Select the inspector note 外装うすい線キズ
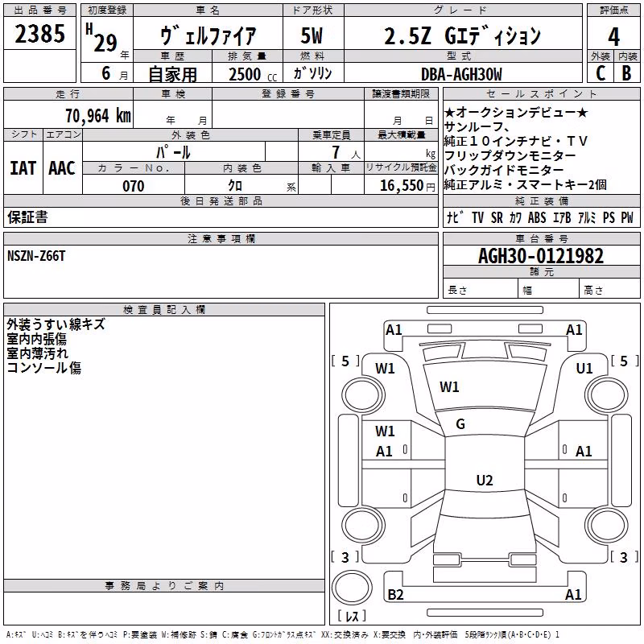Viewport: 644px width, 644px height. [x=56, y=324]
